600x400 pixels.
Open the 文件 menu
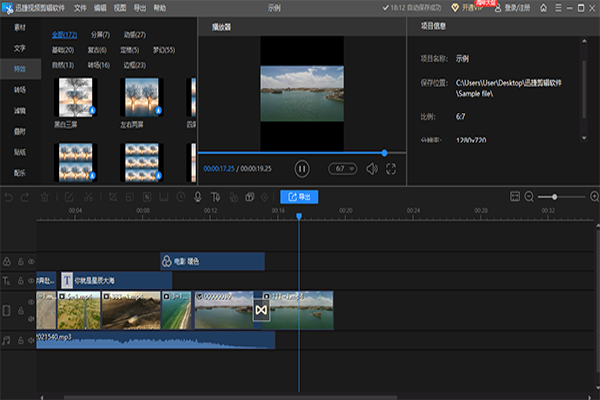click(80, 6)
